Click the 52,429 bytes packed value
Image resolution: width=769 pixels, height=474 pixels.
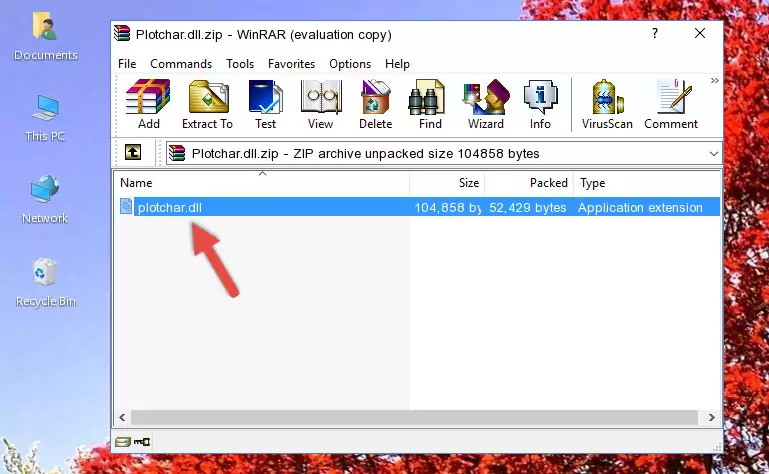[x=528, y=208]
